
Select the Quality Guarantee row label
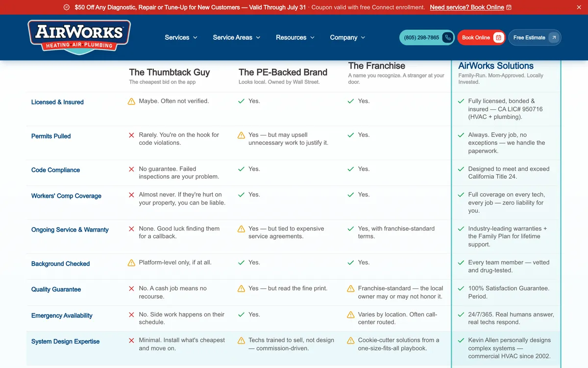pos(56,289)
